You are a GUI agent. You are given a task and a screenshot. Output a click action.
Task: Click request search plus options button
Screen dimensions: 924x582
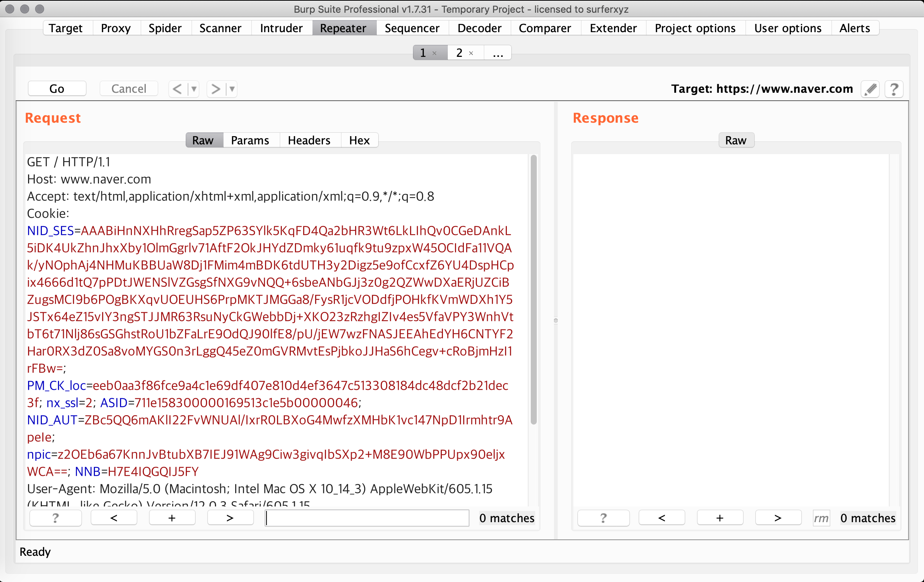[172, 518]
